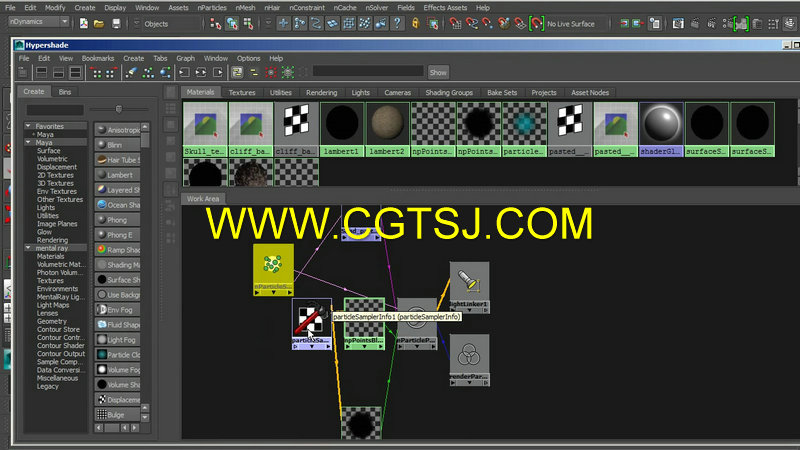Show top and bottom tabs layout icon

click(76, 72)
